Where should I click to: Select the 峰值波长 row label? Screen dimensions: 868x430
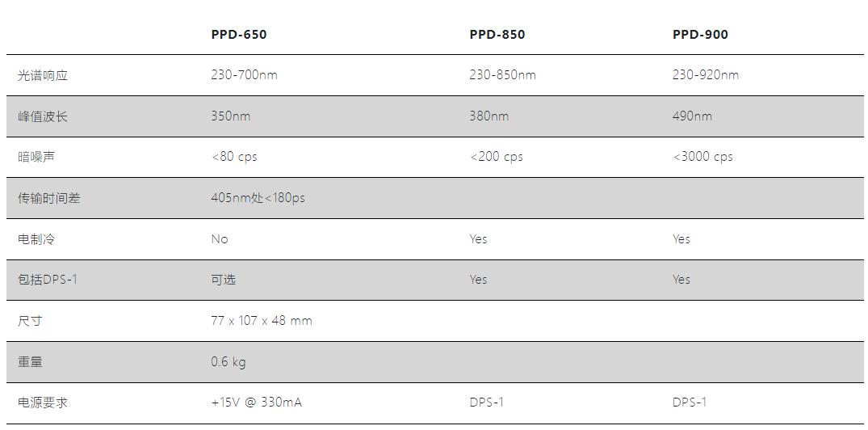[43, 116]
